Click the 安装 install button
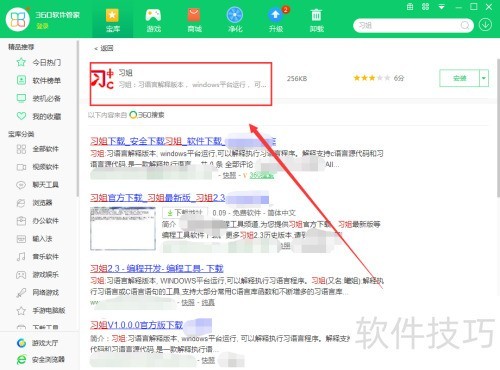Image resolution: width=500 pixels, height=370 pixels. tap(460, 78)
